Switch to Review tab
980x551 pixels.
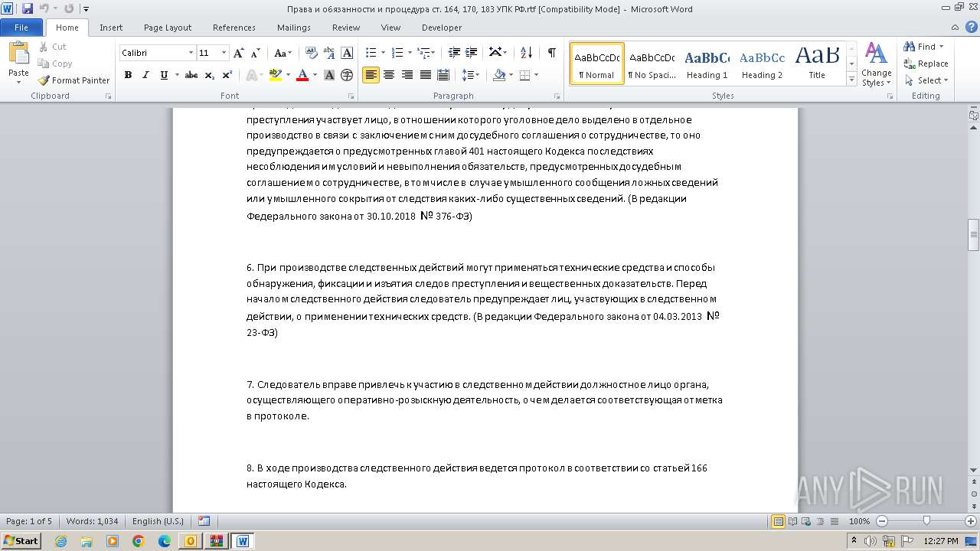(x=346, y=28)
